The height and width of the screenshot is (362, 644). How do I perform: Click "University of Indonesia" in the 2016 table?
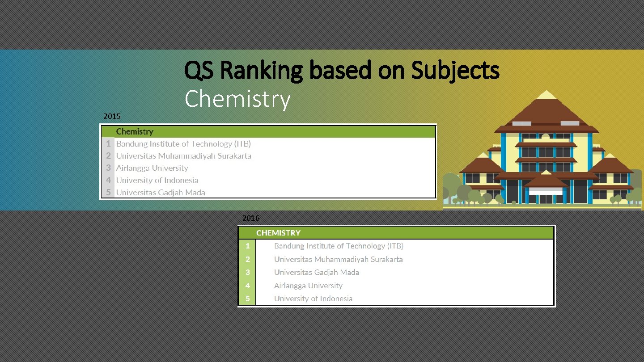[313, 299]
